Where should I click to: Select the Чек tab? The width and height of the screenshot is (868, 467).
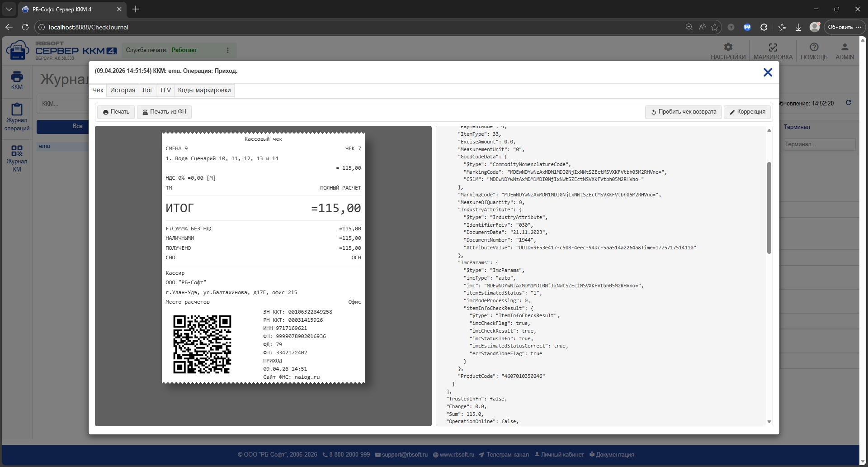pyautogui.click(x=98, y=90)
